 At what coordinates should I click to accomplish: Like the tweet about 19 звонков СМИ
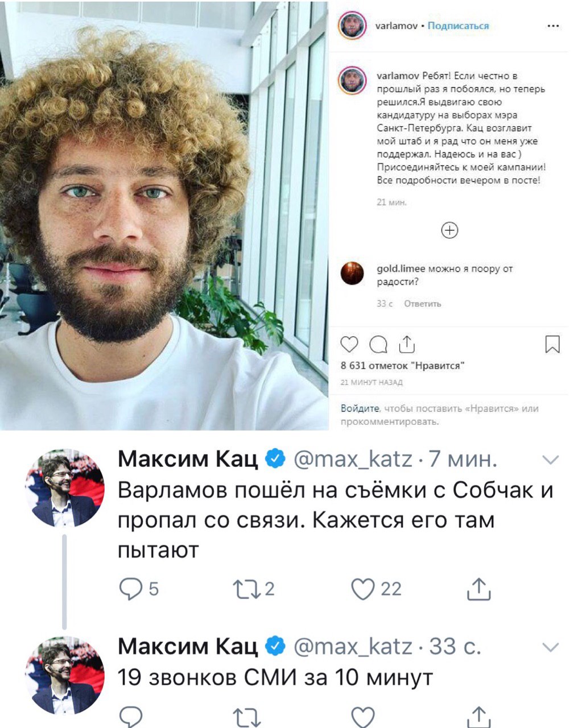click(363, 717)
